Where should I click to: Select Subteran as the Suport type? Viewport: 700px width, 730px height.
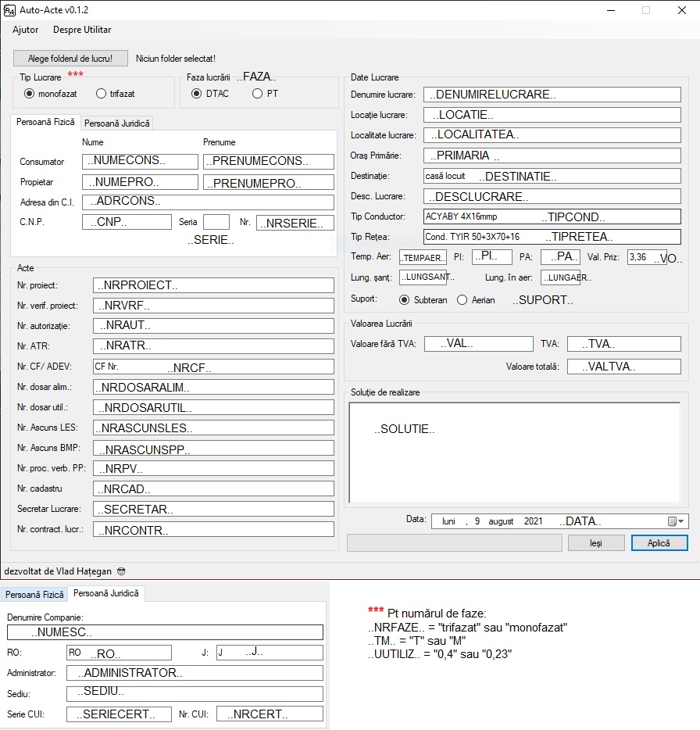click(405, 299)
